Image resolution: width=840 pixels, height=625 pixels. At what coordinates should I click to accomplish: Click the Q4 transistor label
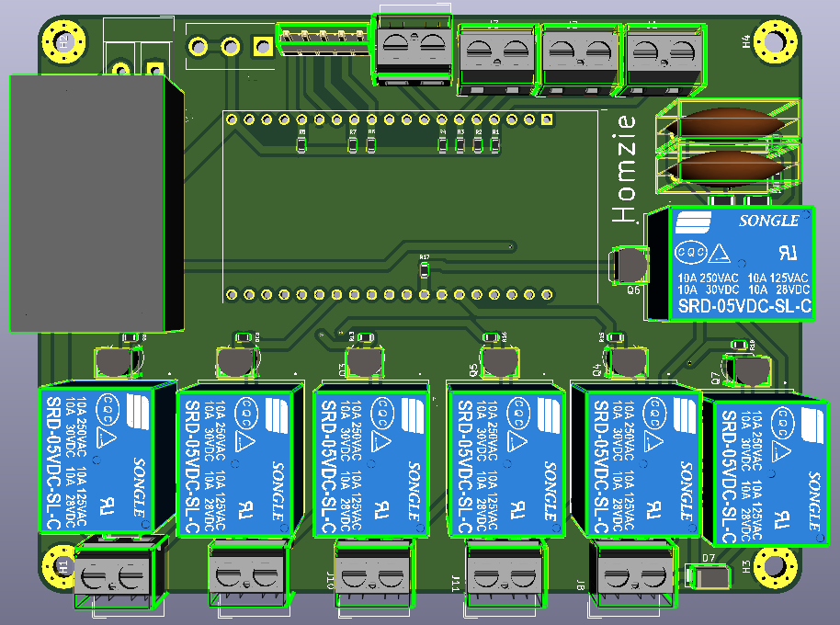596,370
